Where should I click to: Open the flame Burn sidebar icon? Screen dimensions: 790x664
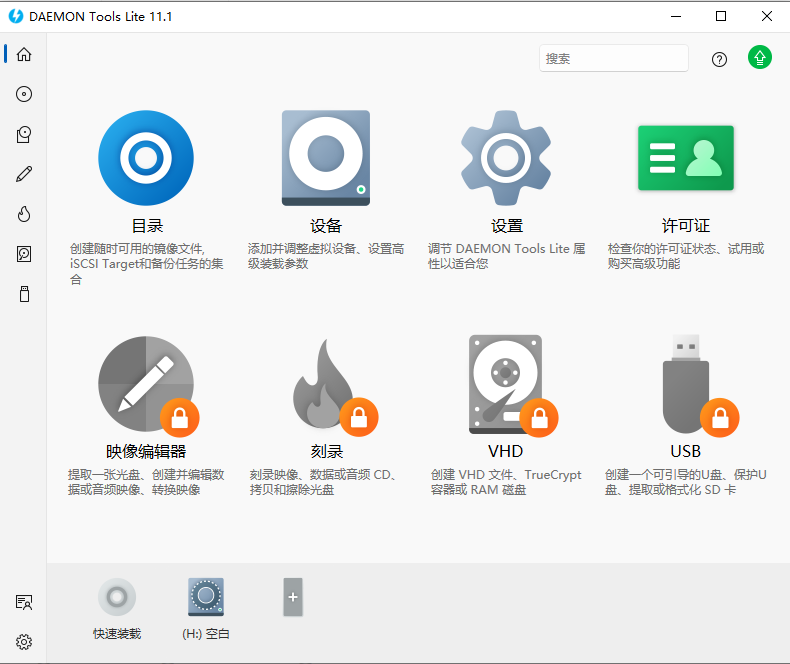[24, 214]
